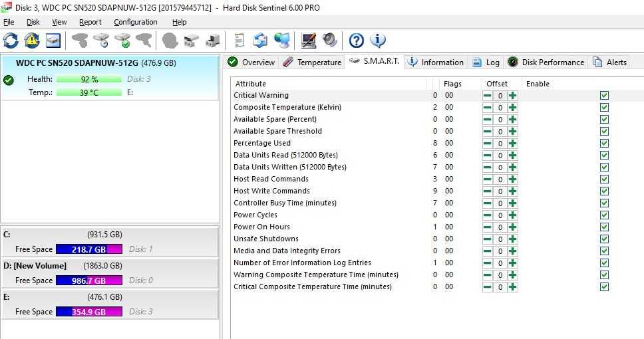Viewport: 644px width, 339px height.
Task: Toggle Enable checkbox for Percentage Used
Action: 604,144
